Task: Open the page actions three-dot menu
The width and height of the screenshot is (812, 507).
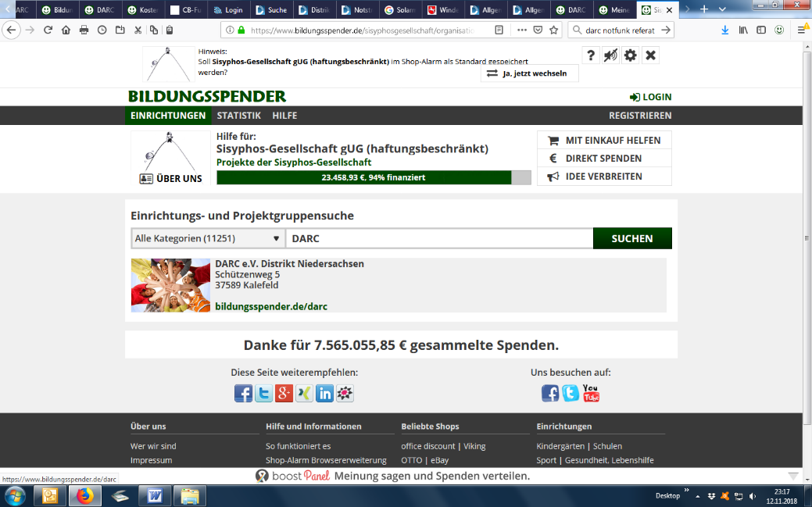Action: [x=522, y=30]
